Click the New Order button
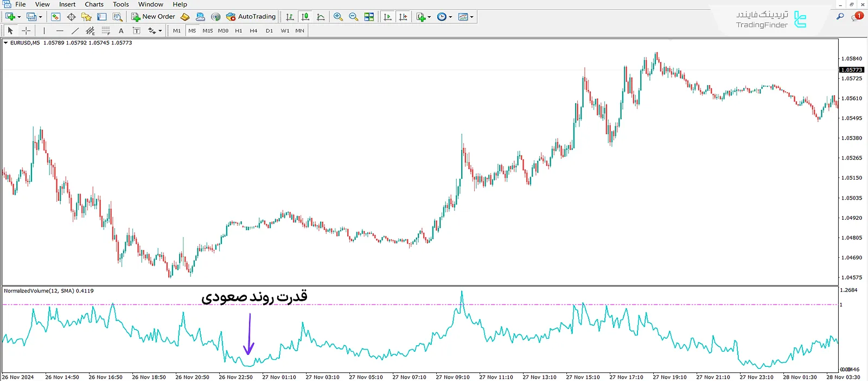This screenshot has width=868, height=381. [154, 17]
